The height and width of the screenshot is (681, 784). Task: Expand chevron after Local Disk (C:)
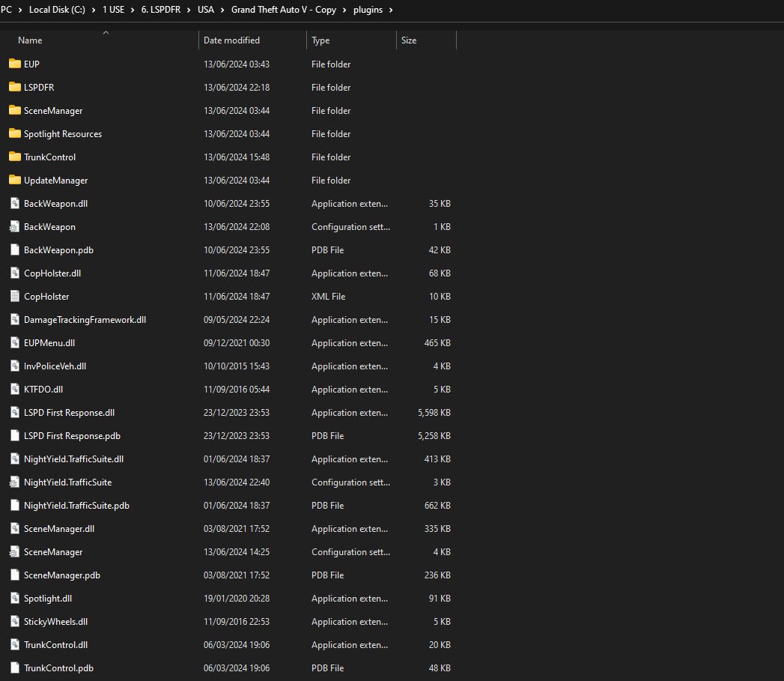point(94,10)
